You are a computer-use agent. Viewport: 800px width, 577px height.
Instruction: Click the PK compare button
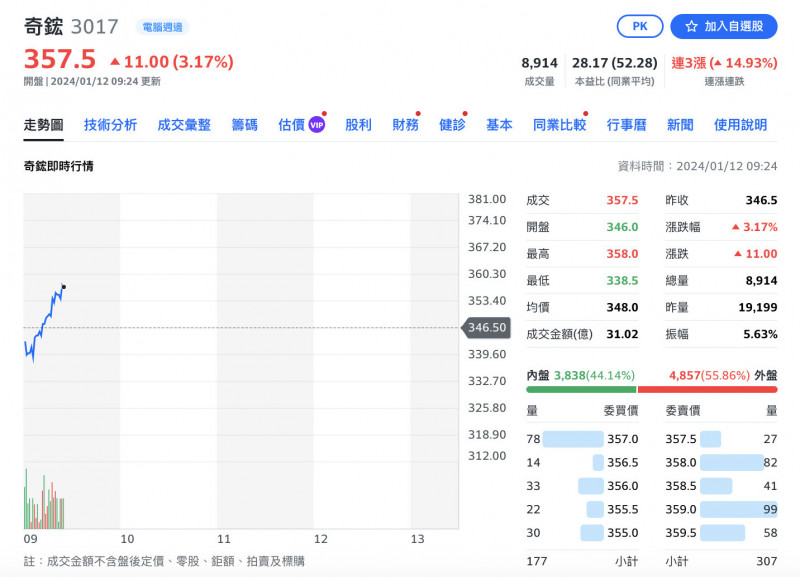(x=640, y=27)
